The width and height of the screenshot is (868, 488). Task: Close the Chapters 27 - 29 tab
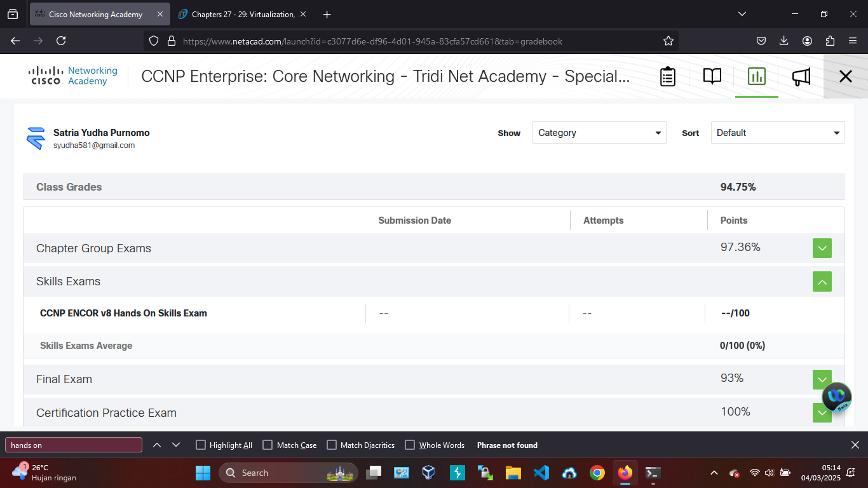(303, 14)
